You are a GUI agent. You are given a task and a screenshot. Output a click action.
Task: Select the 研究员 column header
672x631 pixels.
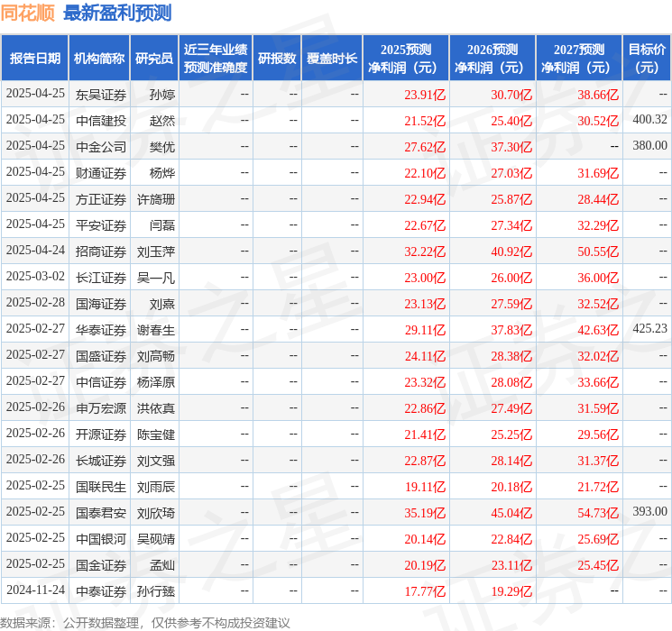coord(154,59)
